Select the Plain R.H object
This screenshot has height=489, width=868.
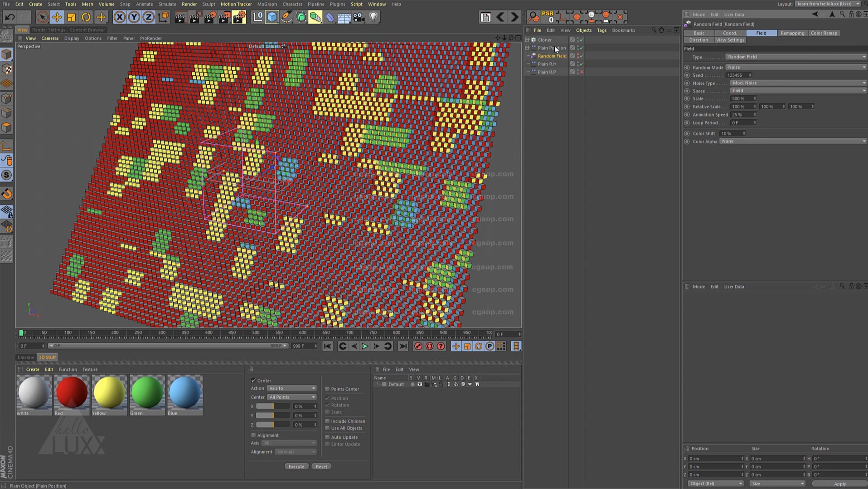pos(547,64)
